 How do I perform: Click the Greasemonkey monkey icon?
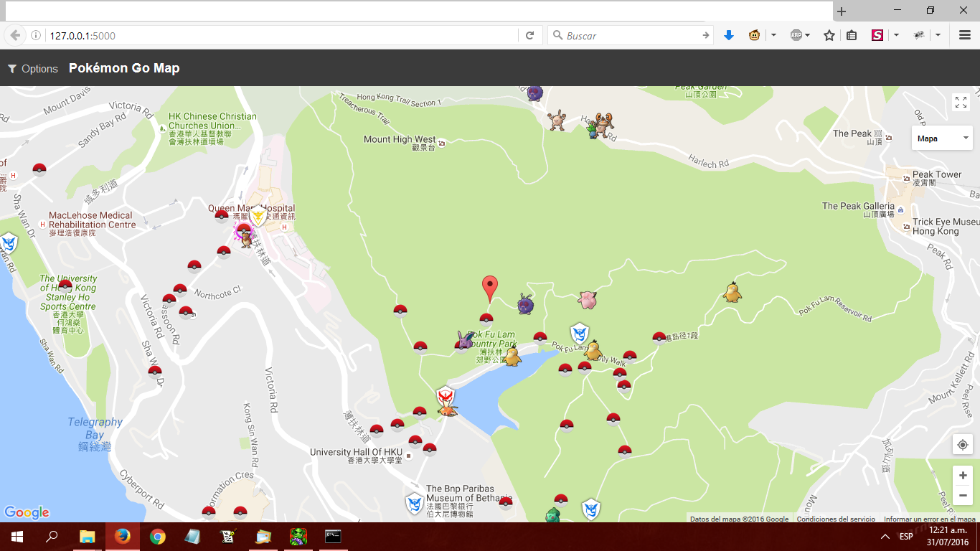tap(754, 35)
